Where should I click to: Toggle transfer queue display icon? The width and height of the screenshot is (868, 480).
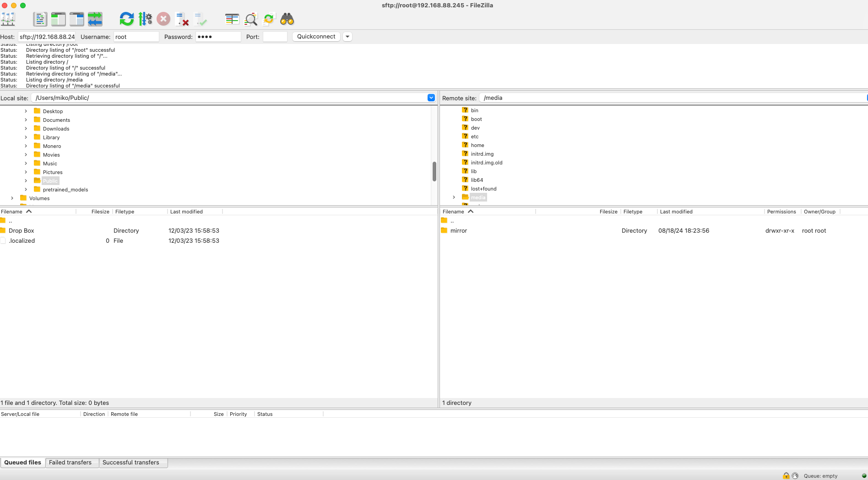[x=95, y=19]
